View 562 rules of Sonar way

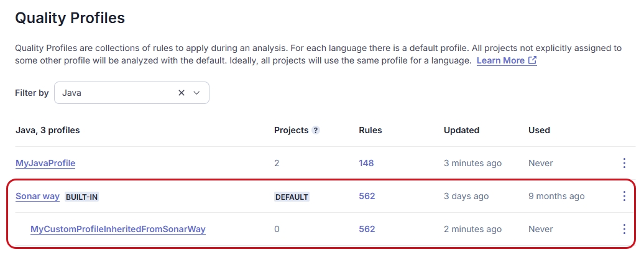tap(367, 196)
